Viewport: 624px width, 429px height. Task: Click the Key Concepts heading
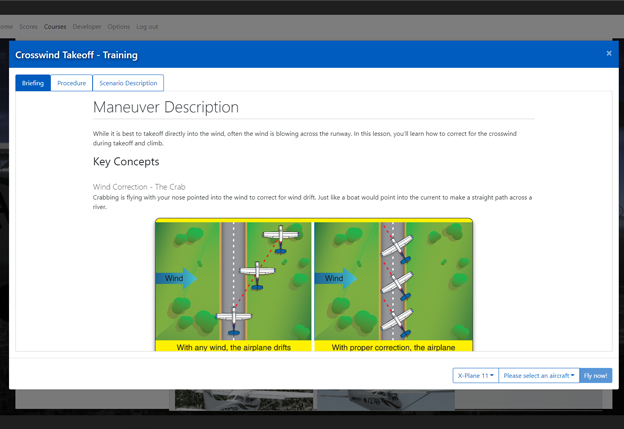126,162
